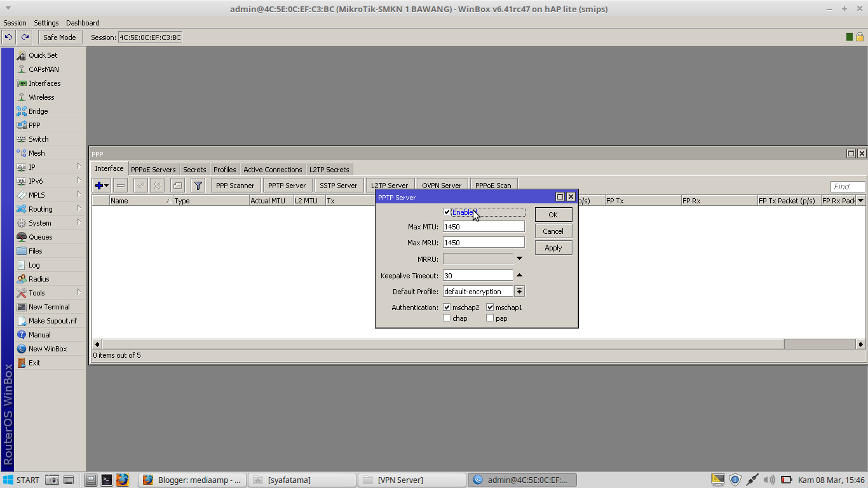Open the Manual

pos(50,335)
